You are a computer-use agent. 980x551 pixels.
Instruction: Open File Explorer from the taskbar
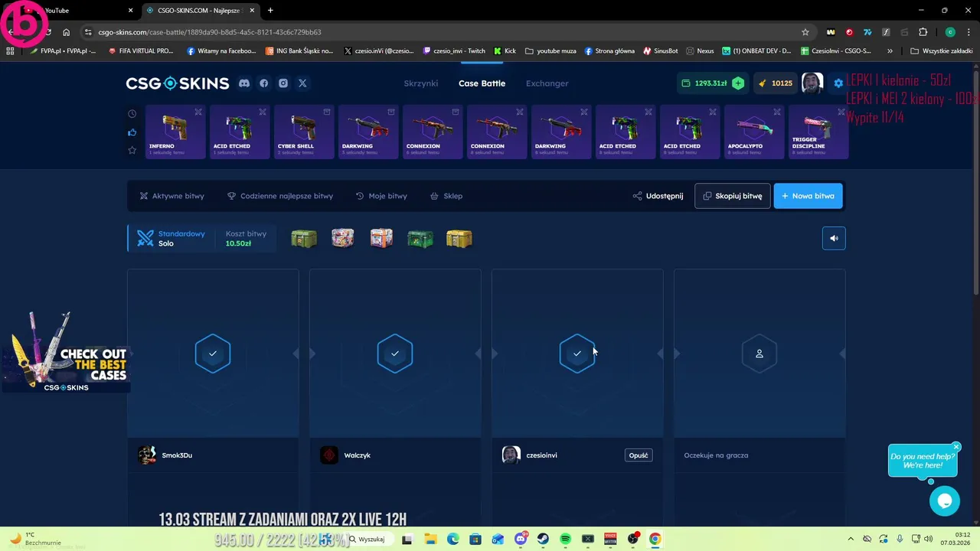click(x=430, y=539)
